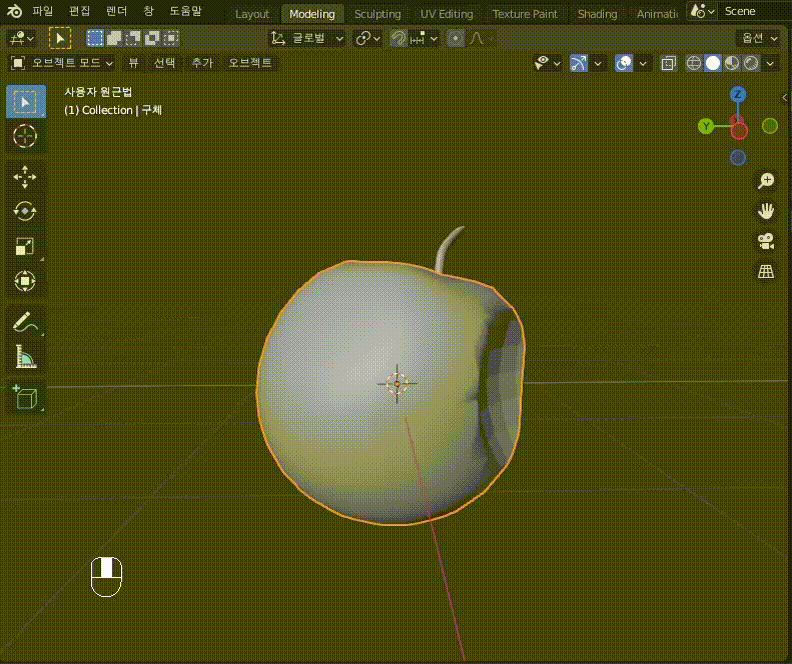Choose the Move tool

(x=25, y=177)
